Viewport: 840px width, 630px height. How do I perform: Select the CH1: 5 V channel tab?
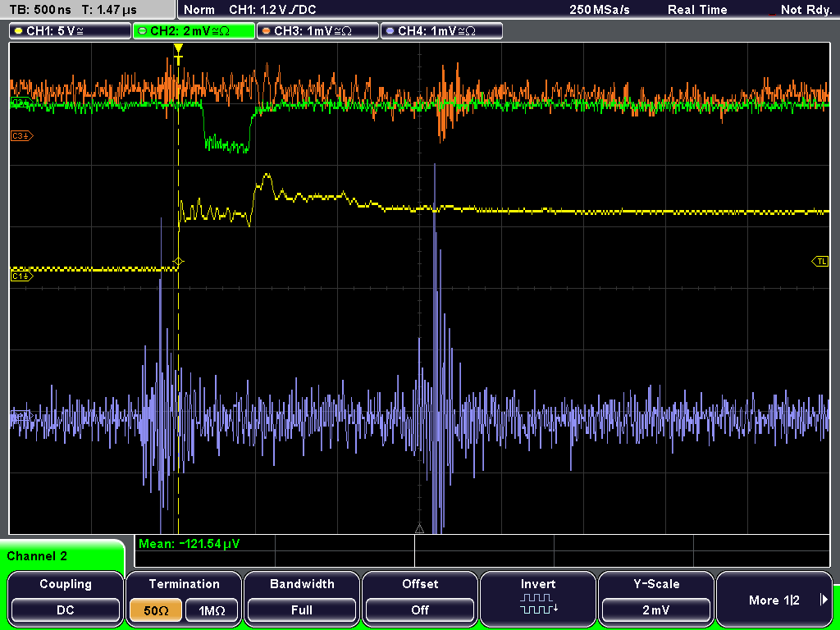[71, 31]
